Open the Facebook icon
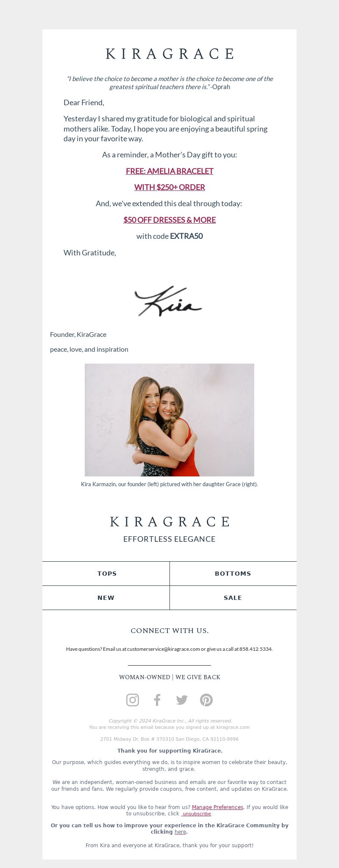339x868 pixels. pos(157,700)
